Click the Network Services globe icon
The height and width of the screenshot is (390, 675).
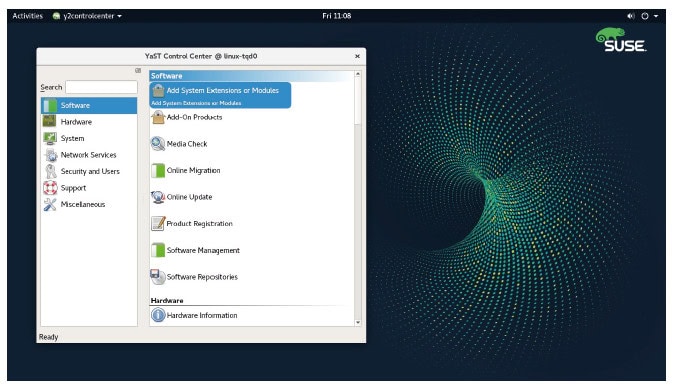click(51, 155)
